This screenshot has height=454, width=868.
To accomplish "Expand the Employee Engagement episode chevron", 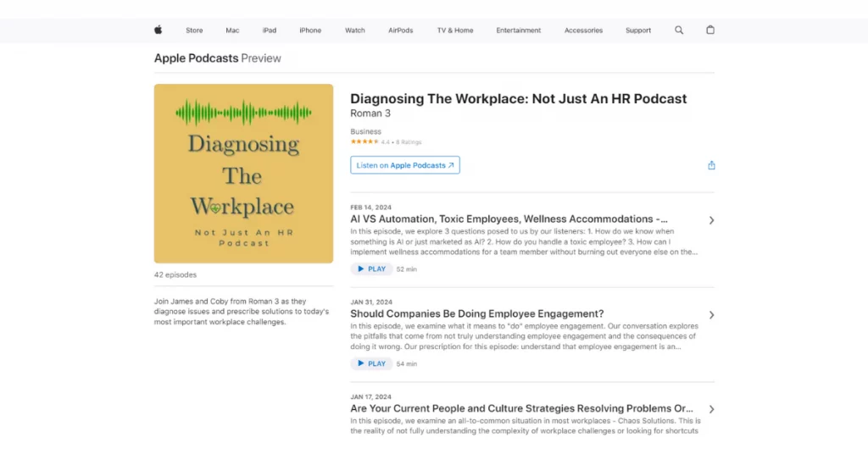I will [711, 315].
